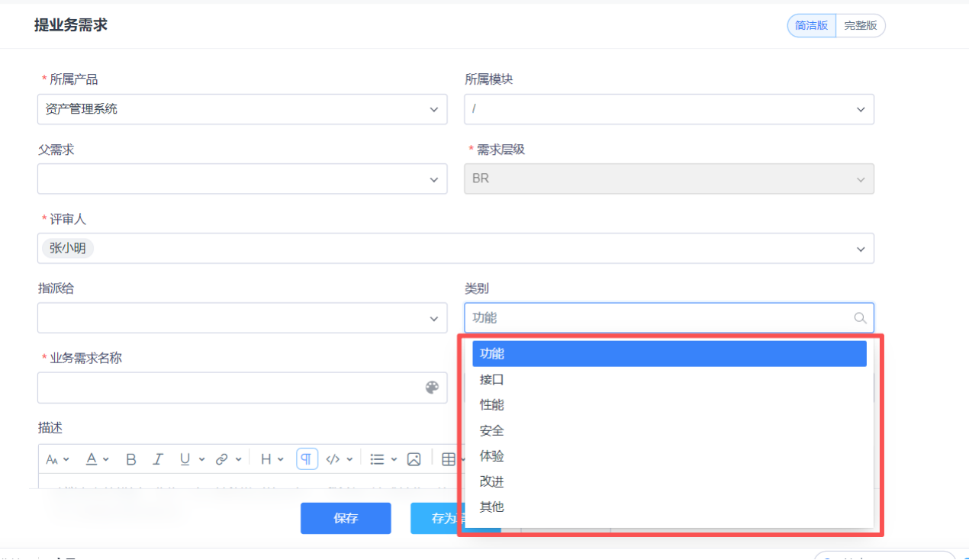
Task: Expand the 父需求 dropdown
Action: [x=434, y=179]
